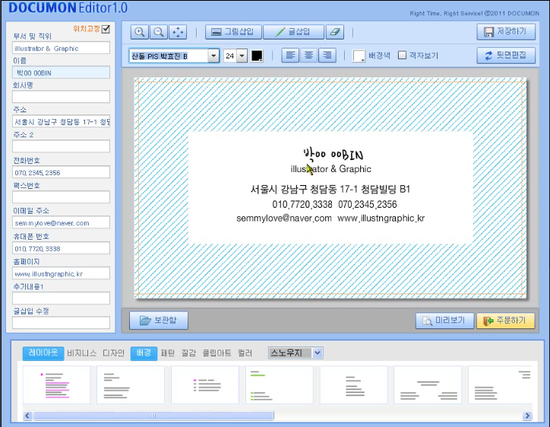Expand the font size 24 dropdown
This screenshot has height=427, width=550.
pos(242,56)
